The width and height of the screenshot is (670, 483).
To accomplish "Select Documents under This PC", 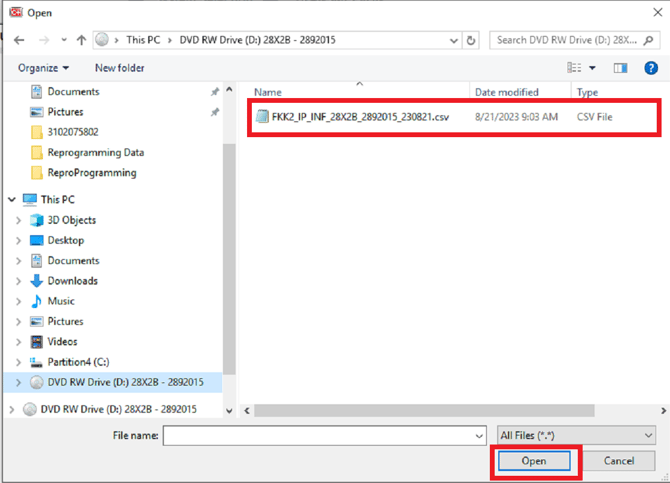I will (x=65, y=261).
